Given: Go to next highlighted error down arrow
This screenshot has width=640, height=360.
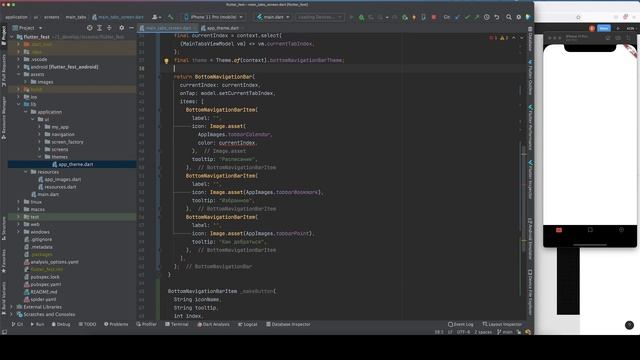Looking at the screenshot, I should [522, 38].
